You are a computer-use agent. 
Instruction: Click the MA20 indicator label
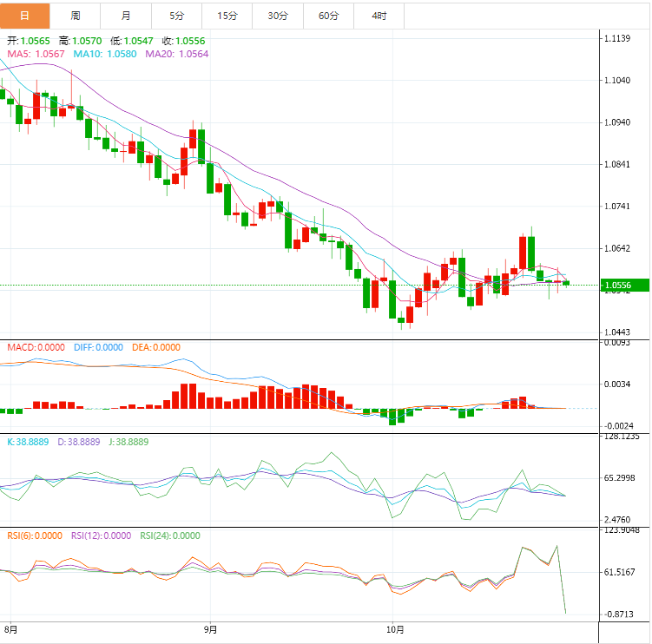pyautogui.click(x=177, y=54)
